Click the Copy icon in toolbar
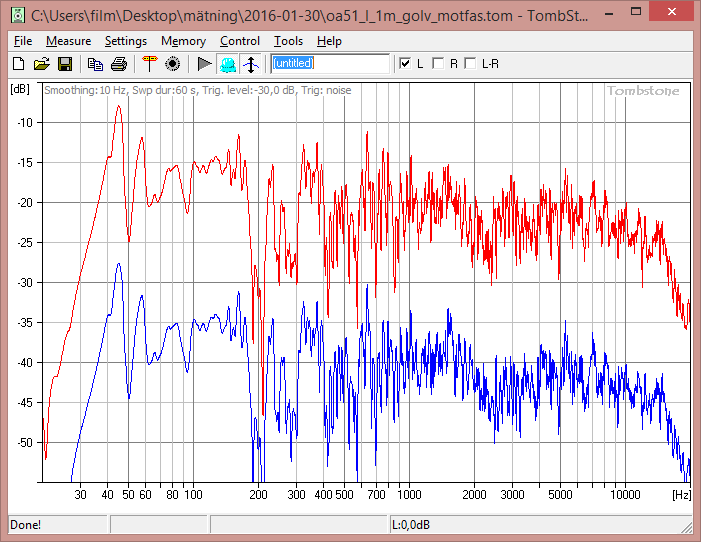701x542 pixels. (x=95, y=64)
